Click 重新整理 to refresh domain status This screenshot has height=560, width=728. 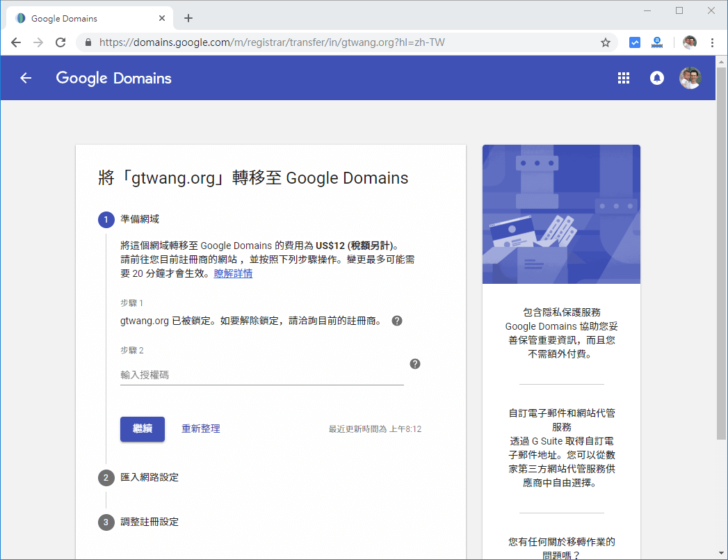pos(200,429)
